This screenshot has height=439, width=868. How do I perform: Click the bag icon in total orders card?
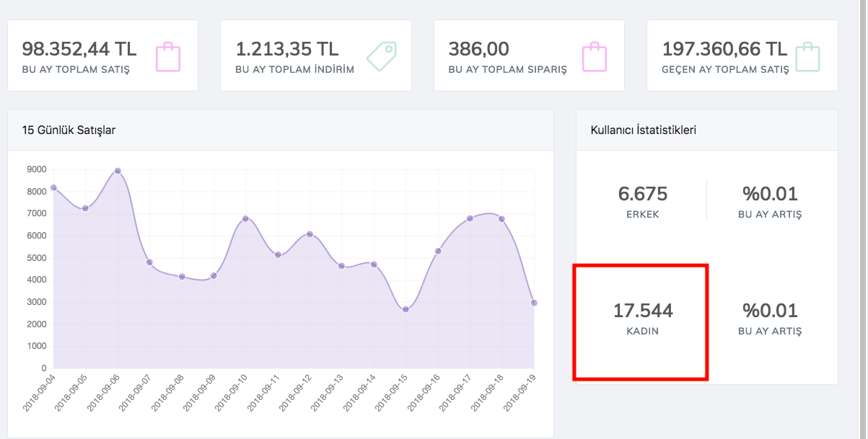(x=595, y=57)
